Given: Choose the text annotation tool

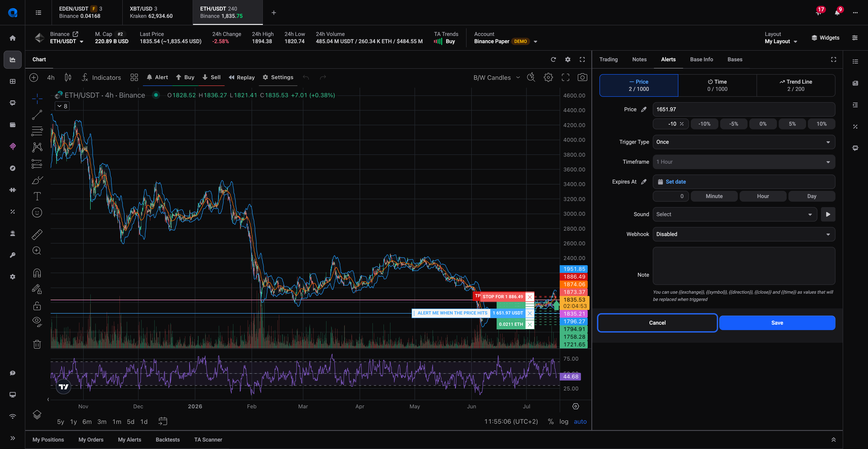Looking at the screenshot, I should pos(37,196).
